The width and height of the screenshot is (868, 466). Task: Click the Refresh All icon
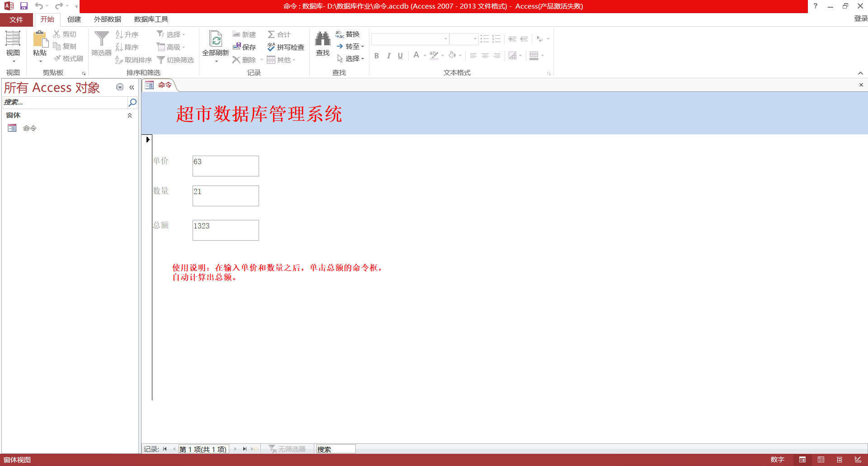pos(216,39)
